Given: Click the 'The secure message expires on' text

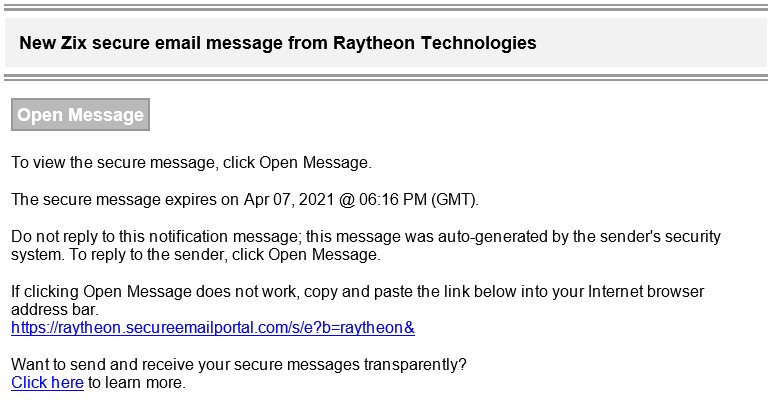Looking at the screenshot, I should (125, 200).
